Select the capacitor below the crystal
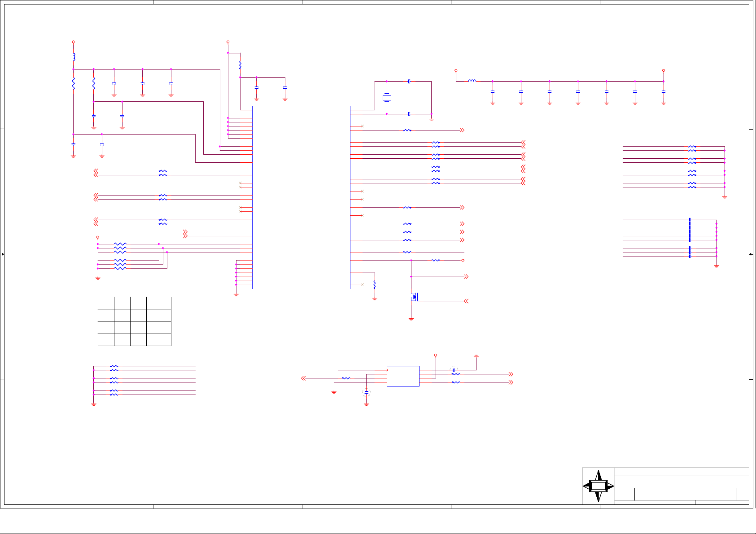The width and height of the screenshot is (756, 534). tap(409, 114)
